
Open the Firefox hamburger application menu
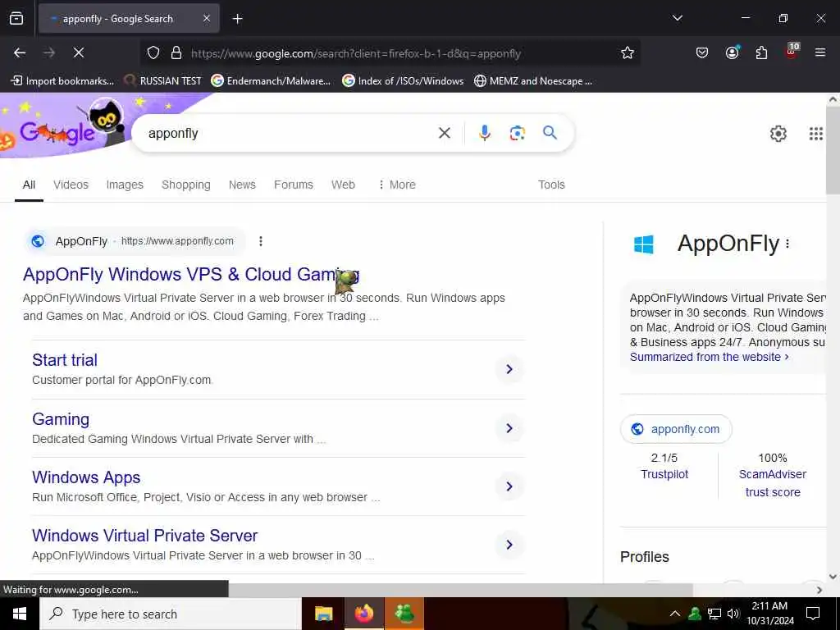click(820, 52)
